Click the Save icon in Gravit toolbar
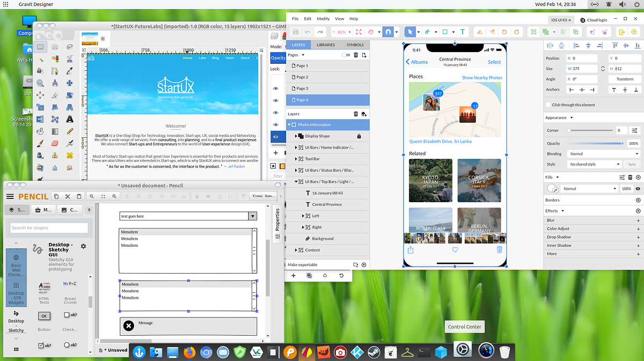This screenshot has width=644, height=361. (296, 32)
